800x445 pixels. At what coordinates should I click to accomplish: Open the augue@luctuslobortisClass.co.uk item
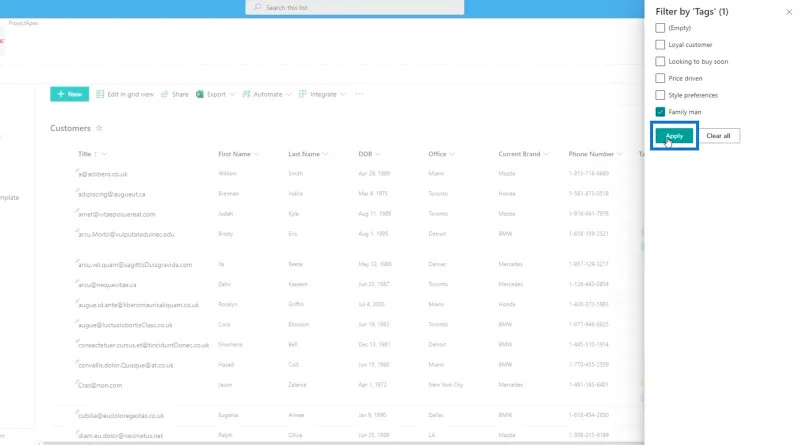coord(125,325)
